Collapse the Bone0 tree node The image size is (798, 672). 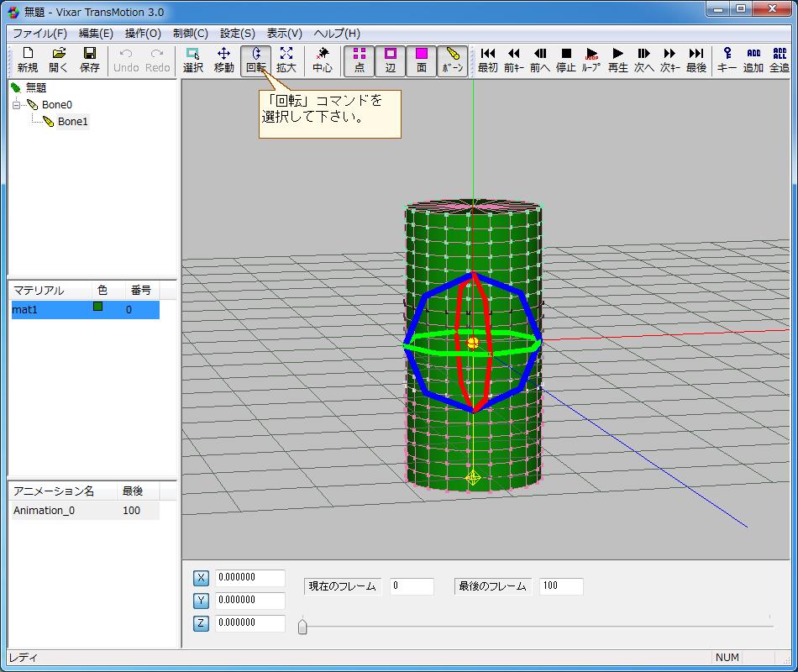pyautogui.click(x=16, y=105)
